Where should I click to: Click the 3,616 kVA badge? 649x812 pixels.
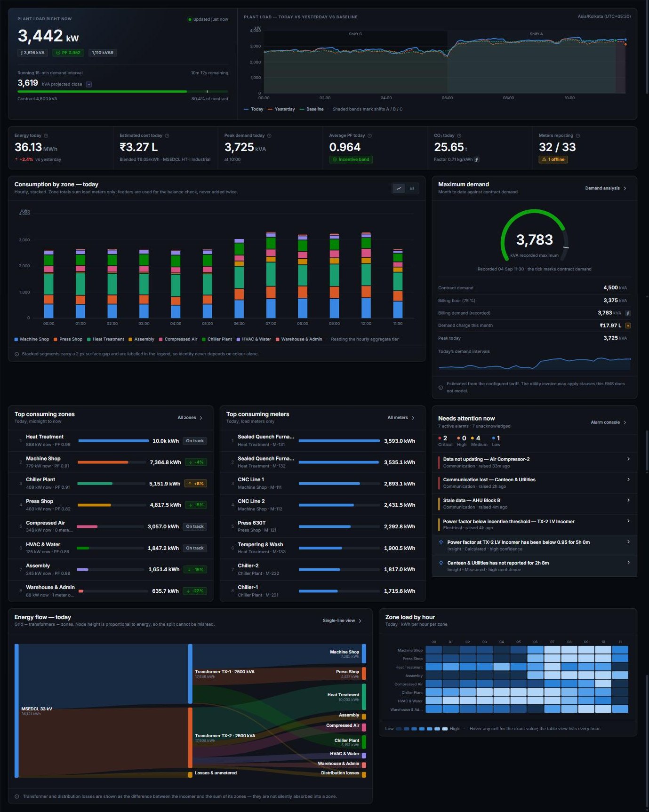[x=33, y=53]
